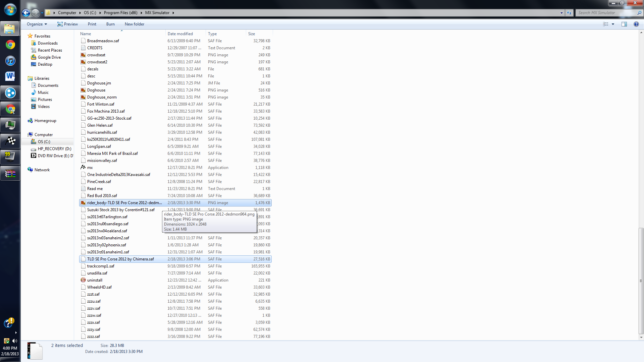This screenshot has height=362, width=644.
Task: Toggle the preview pane button
Action: coord(624,24)
